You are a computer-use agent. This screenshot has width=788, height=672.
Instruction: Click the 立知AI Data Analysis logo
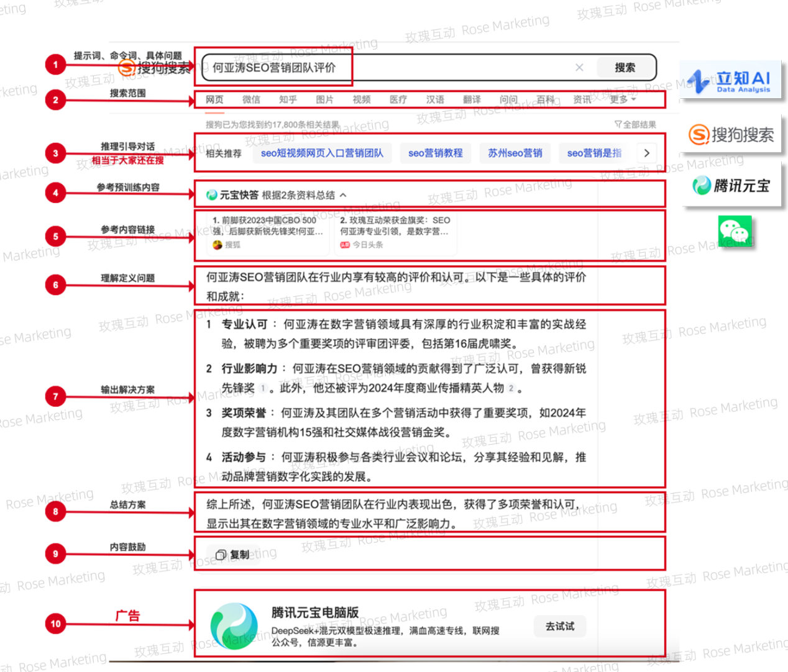[x=731, y=81]
